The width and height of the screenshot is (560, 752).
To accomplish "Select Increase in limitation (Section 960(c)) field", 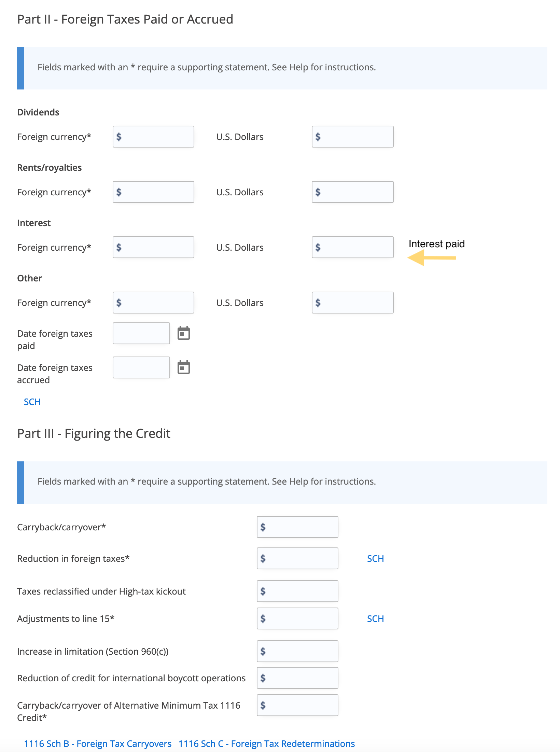I will coord(297,651).
